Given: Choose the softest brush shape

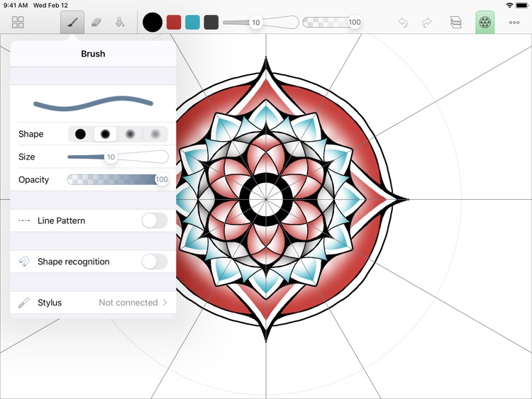Looking at the screenshot, I should coord(155,134).
